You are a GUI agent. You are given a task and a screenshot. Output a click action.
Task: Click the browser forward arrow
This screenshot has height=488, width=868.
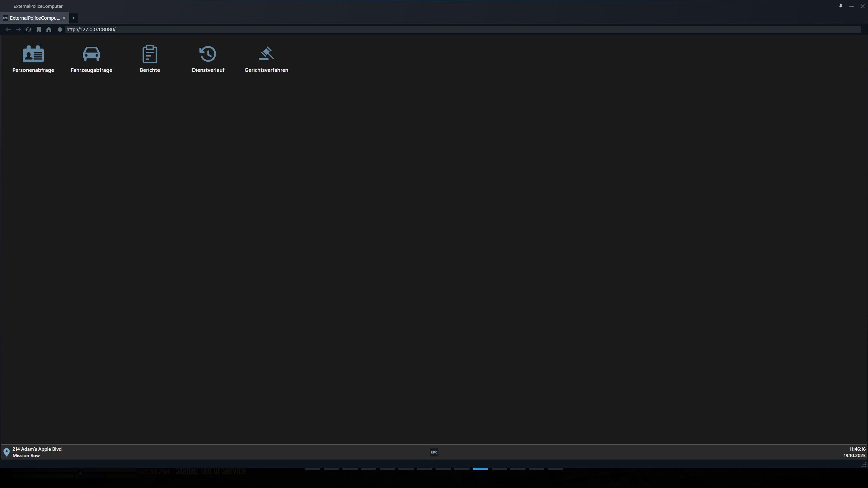tap(18, 29)
